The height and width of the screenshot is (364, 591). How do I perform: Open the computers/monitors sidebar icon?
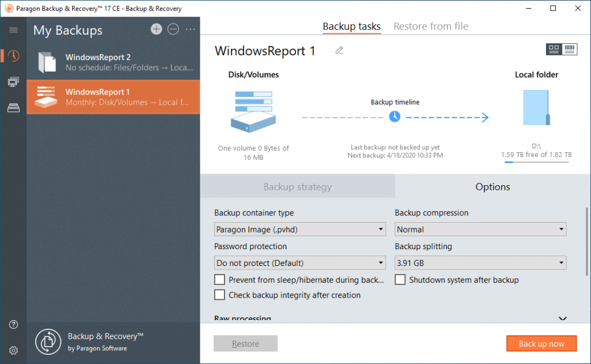pyautogui.click(x=14, y=82)
